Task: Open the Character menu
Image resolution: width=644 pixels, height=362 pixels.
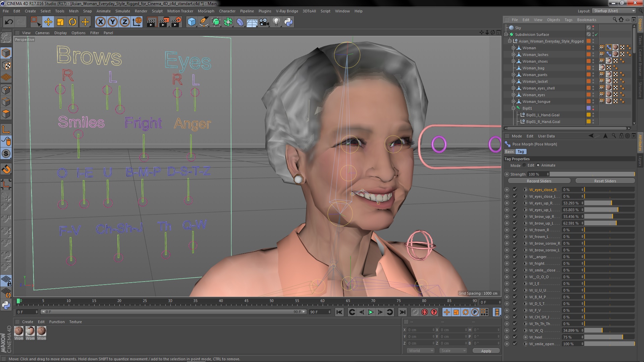Action: pyautogui.click(x=227, y=11)
